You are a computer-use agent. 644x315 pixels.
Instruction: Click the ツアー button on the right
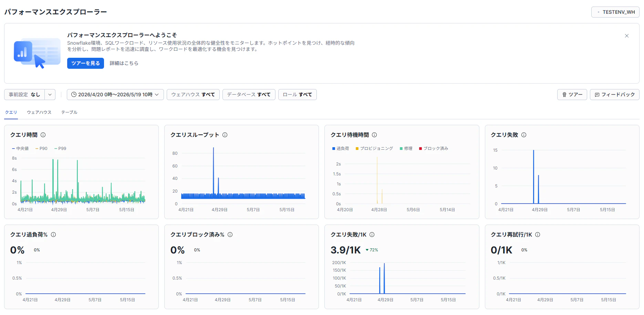(x=572, y=95)
